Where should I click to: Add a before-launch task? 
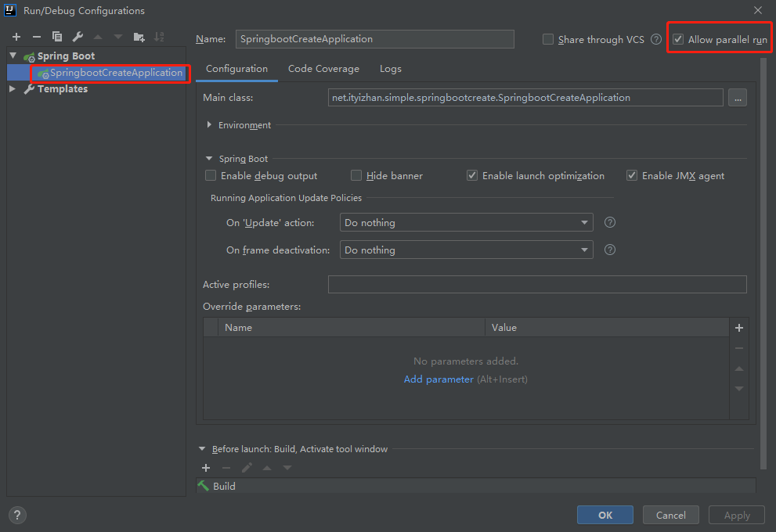(206, 468)
